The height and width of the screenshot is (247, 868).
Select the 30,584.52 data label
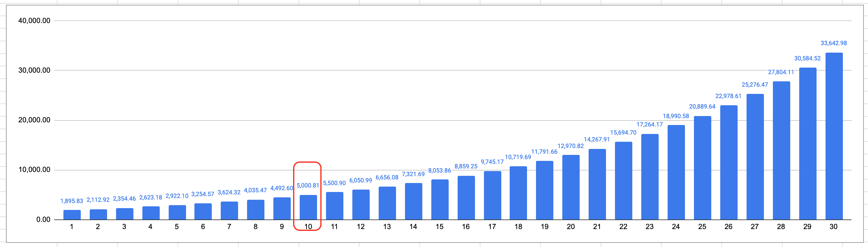click(808, 59)
